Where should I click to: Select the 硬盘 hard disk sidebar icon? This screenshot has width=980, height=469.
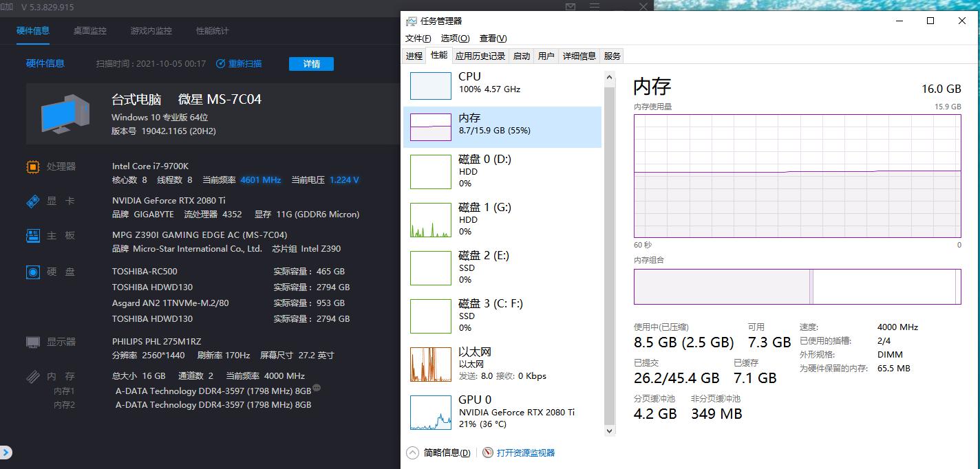tap(32, 272)
